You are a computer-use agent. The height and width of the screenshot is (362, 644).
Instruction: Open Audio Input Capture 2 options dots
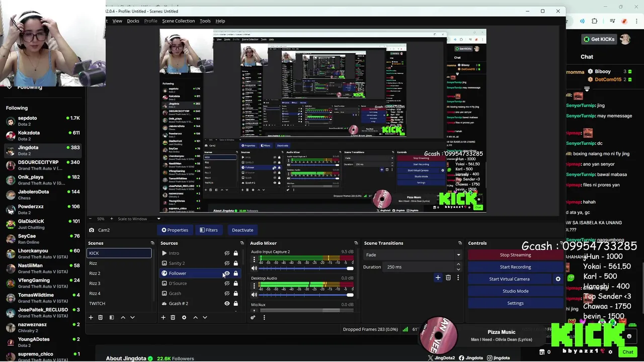(254, 260)
